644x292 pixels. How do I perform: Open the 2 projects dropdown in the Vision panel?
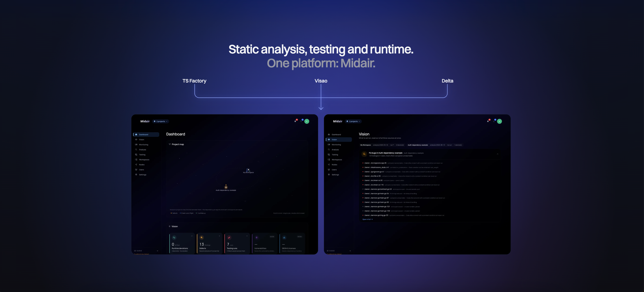353,121
